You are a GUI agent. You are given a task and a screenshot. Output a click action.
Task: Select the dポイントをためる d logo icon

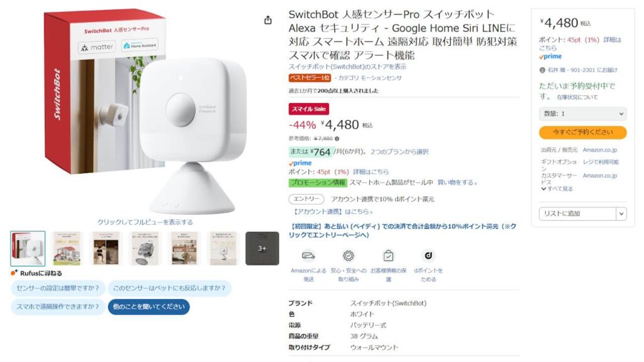coord(428,255)
